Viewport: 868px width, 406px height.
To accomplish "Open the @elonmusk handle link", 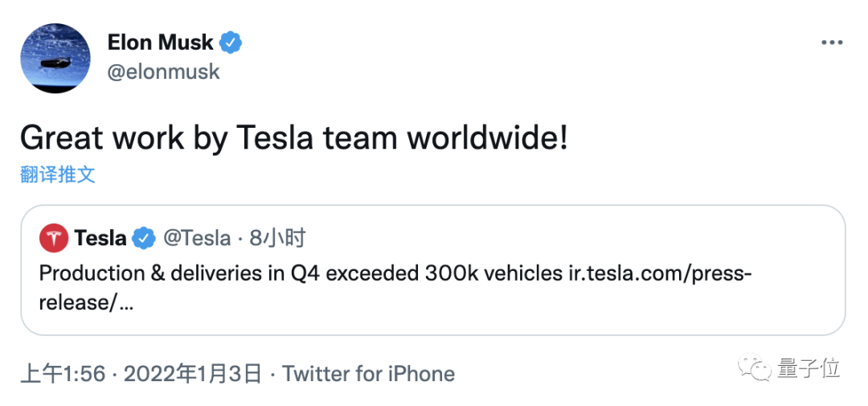I will 163,72.
